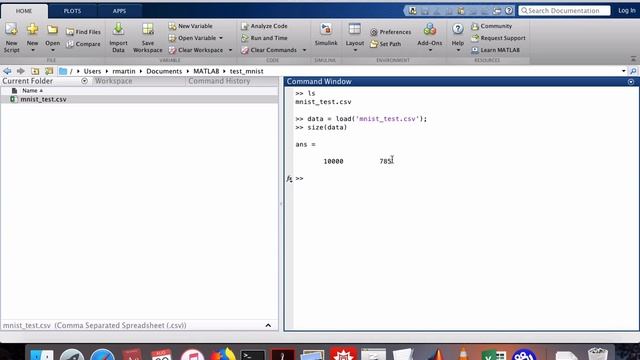Click the fx function browser icon
This screenshot has width=640, height=360.
(x=289, y=178)
